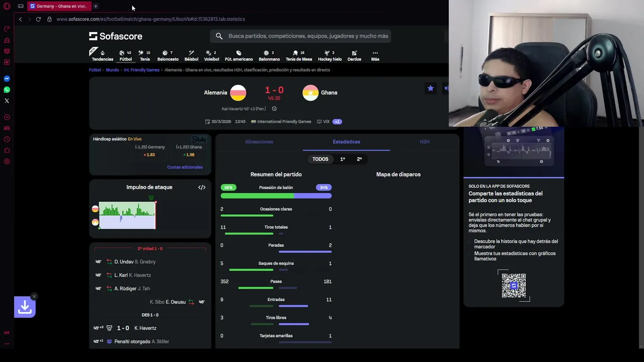Click the blue download button
The width and height of the screenshot is (644, 362).
tap(25, 307)
